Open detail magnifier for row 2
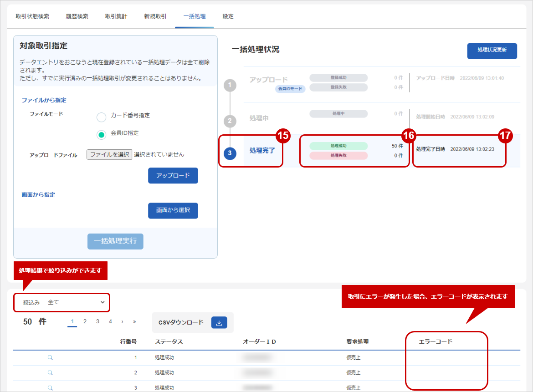 (50, 372)
